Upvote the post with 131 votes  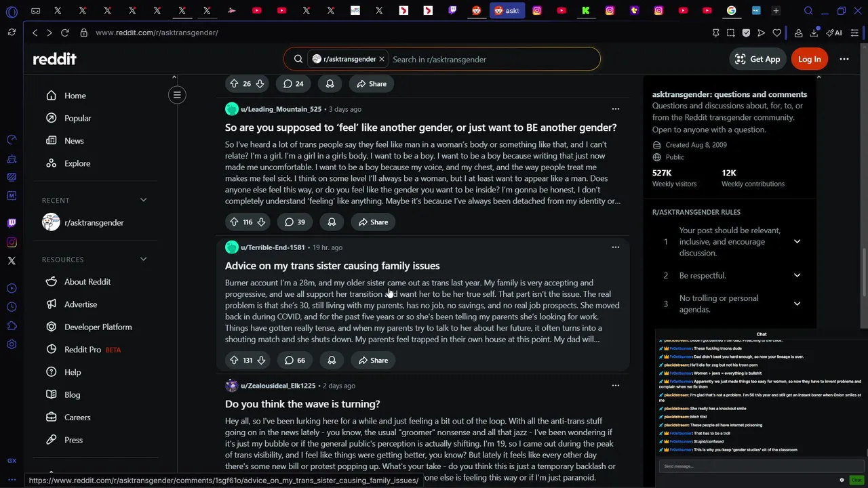[233, 361]
